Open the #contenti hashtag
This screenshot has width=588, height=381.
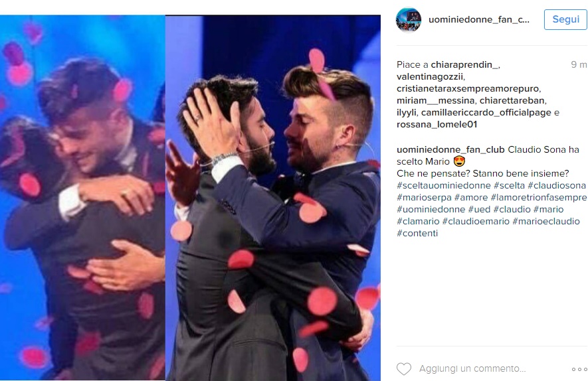click(x=417, y=234)
